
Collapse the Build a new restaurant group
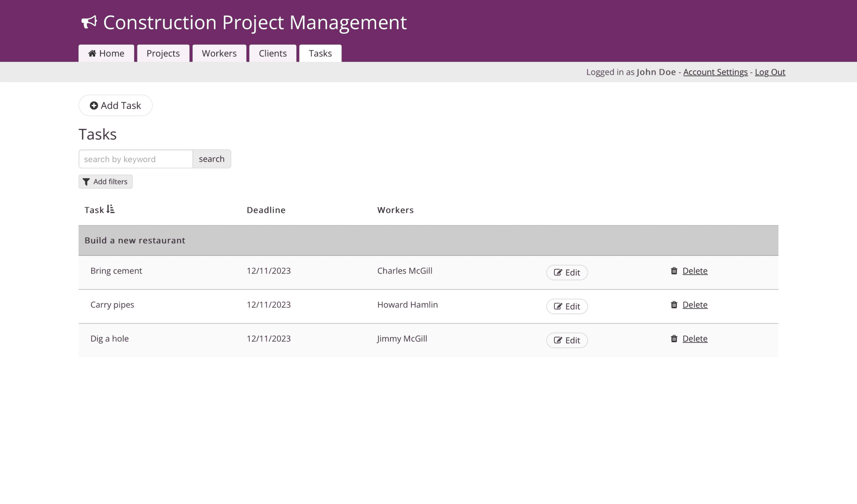[x=135, y=240]
